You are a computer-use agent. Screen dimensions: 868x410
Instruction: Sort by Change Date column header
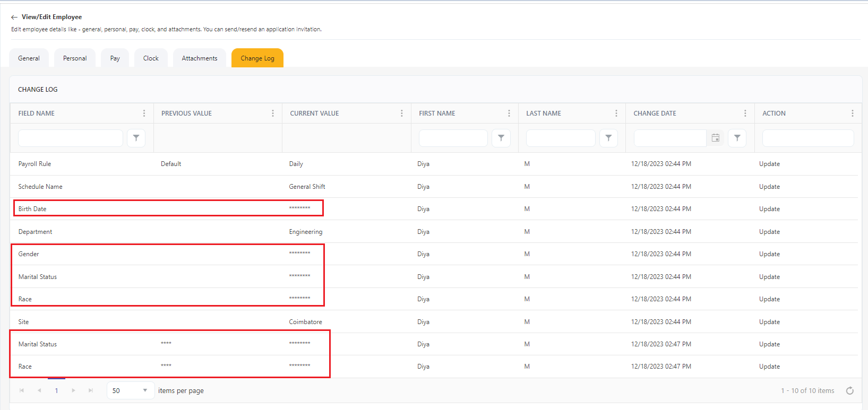click(655, 114)
